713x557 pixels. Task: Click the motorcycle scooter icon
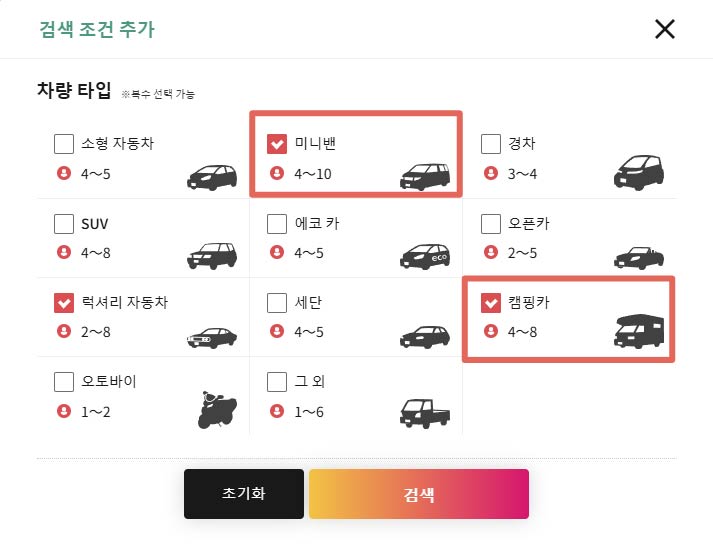(x=217, y=409)
